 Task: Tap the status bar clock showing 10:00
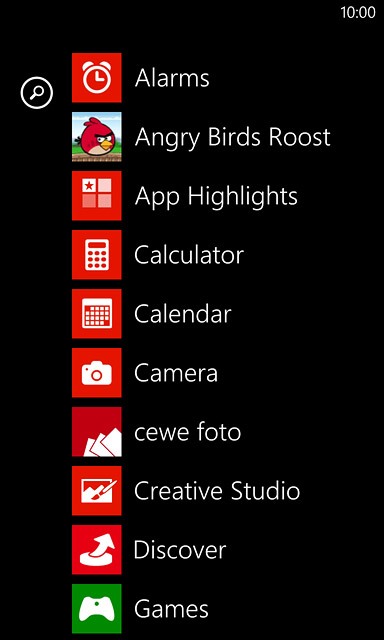tap(358, 13)
